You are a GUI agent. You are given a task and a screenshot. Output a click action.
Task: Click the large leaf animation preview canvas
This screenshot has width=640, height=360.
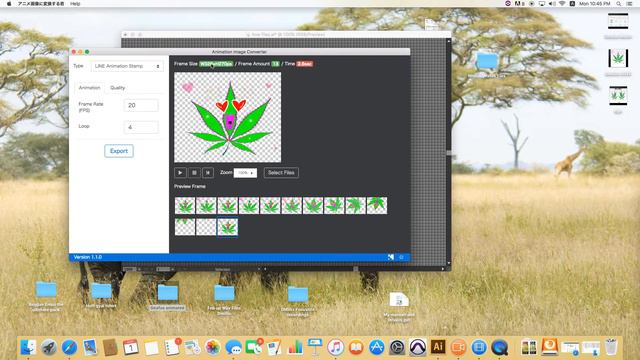(227, 118)
